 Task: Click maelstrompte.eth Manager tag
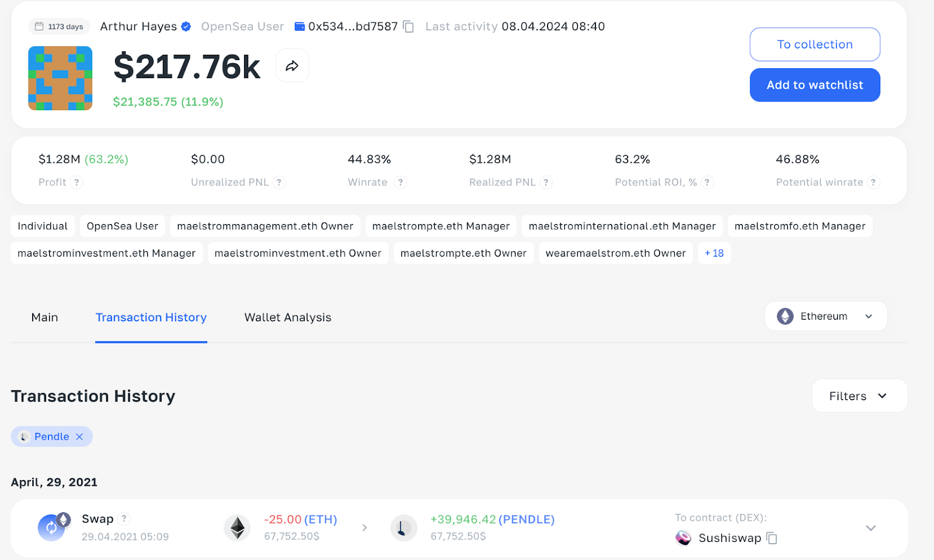(x=441, y=226)
